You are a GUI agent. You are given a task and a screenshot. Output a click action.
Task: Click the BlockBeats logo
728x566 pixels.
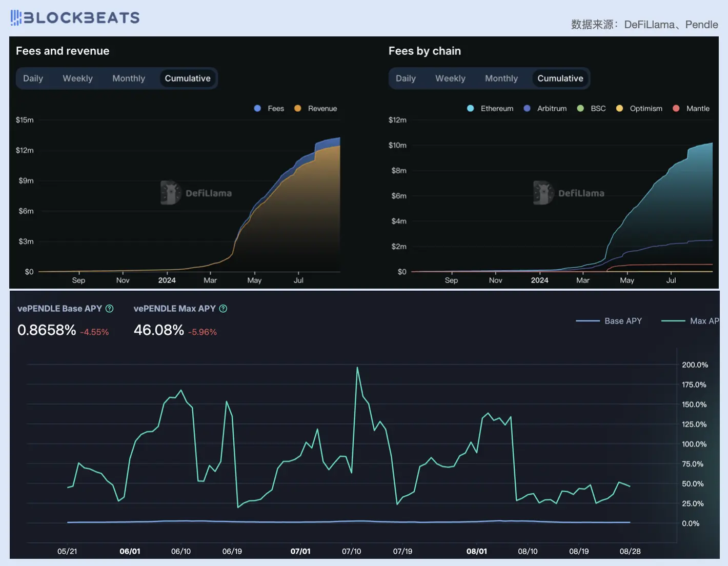click(75, 18)
